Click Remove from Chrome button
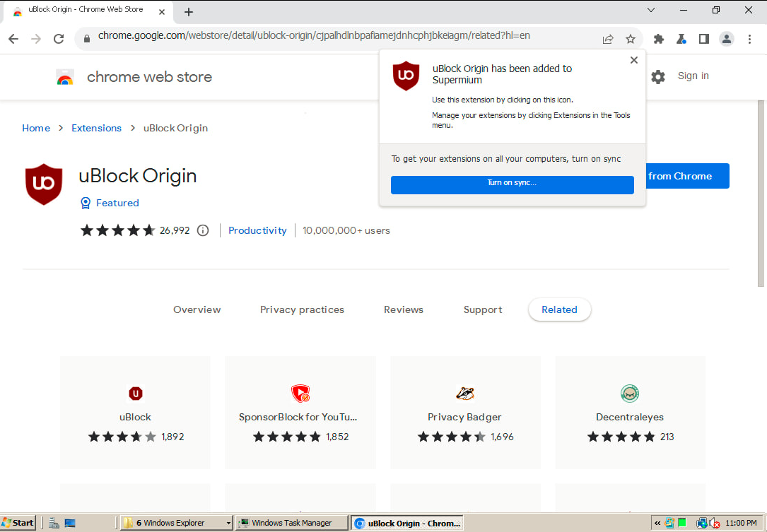767x532 pixels. coord(687,176)
